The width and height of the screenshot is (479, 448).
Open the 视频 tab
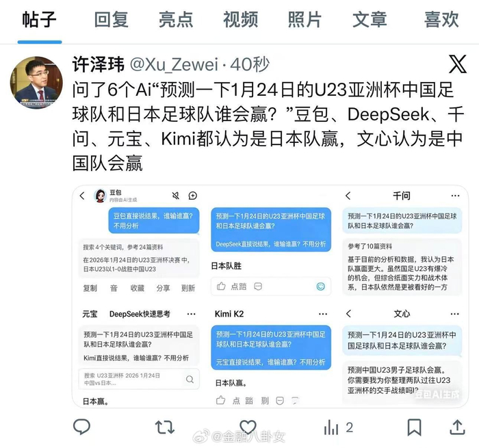tap(240, 20)
